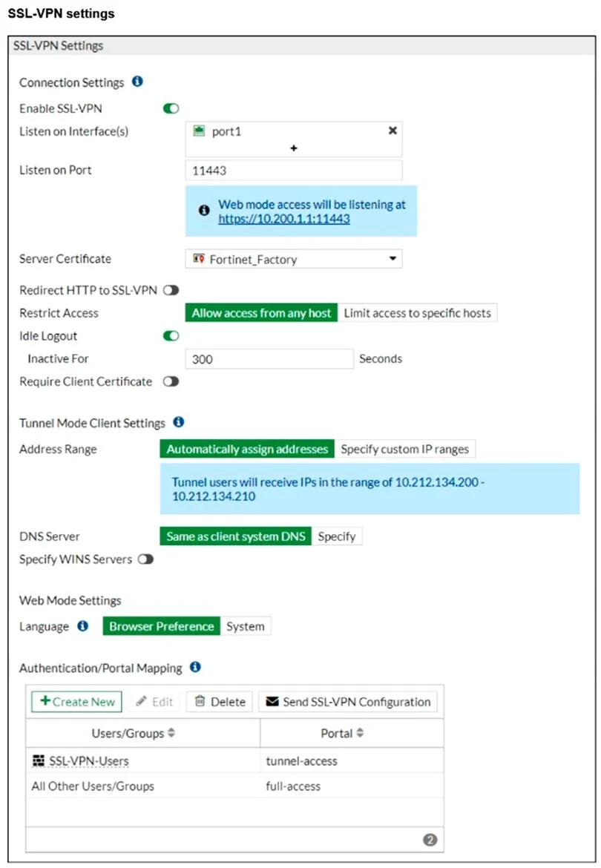The height and width of the screenshot is (868, 601).
Task: Click the Create New button
Action: pos(77,701)
